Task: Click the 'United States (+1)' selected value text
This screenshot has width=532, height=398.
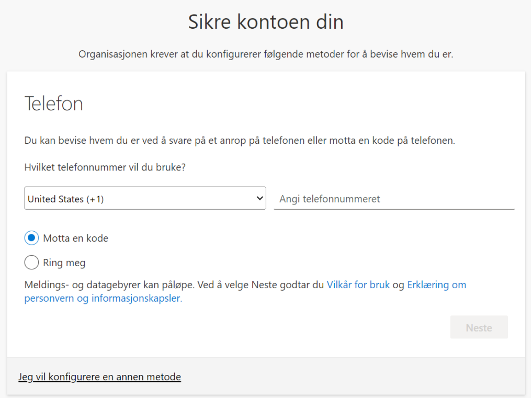Action: pyautogui.click(x=66, y=199)
